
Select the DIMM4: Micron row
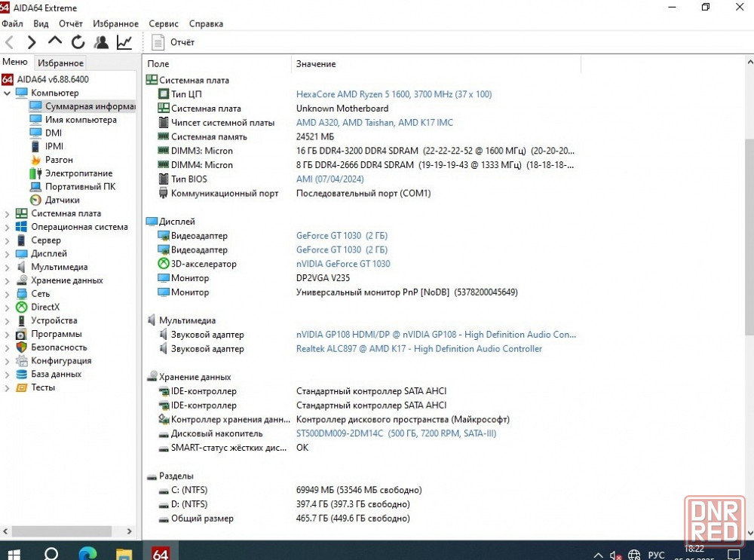click(368, 165)
